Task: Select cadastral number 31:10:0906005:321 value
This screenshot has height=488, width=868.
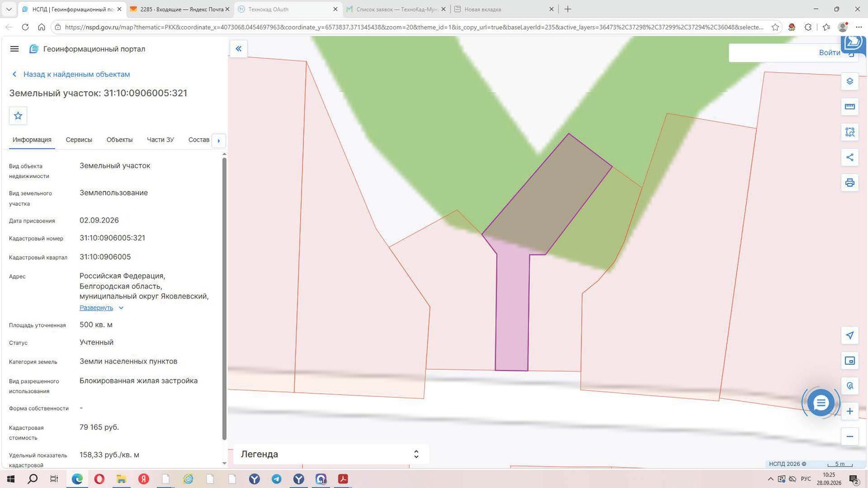Action: pyautogui.click(x=112, y=238)
